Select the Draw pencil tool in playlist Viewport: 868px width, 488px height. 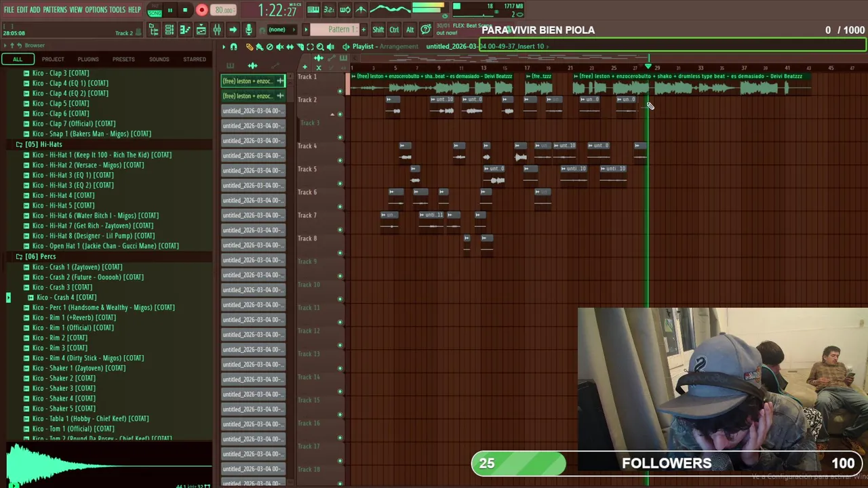249,47
